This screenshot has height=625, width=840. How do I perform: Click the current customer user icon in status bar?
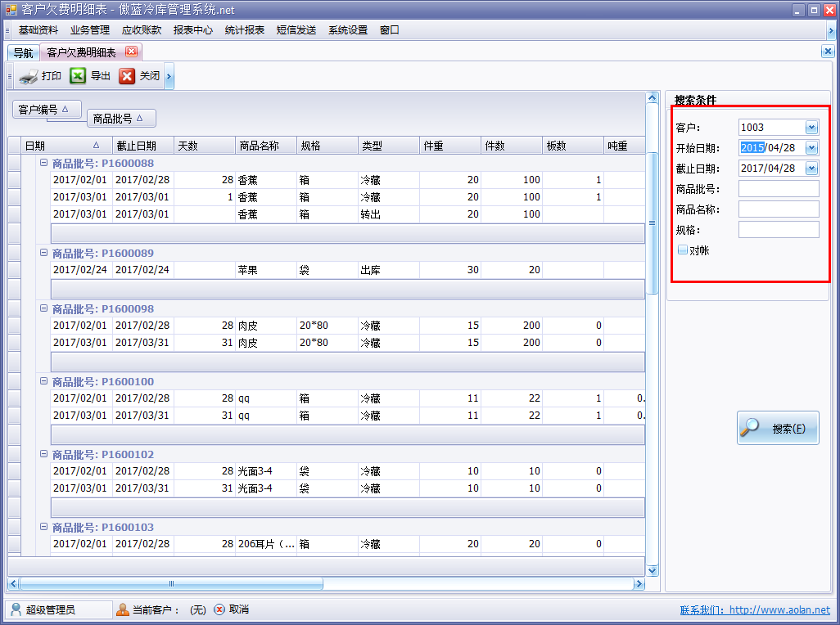[123, 609]
